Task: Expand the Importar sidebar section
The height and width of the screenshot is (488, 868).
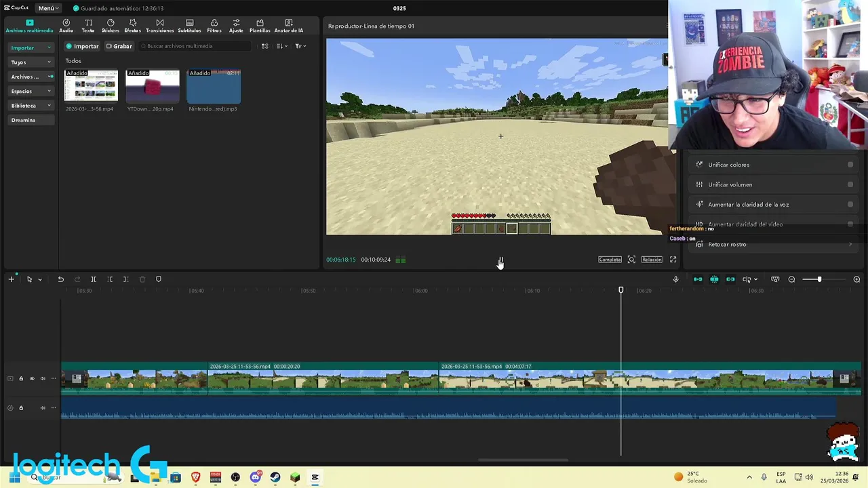Action: coord(31,47)
